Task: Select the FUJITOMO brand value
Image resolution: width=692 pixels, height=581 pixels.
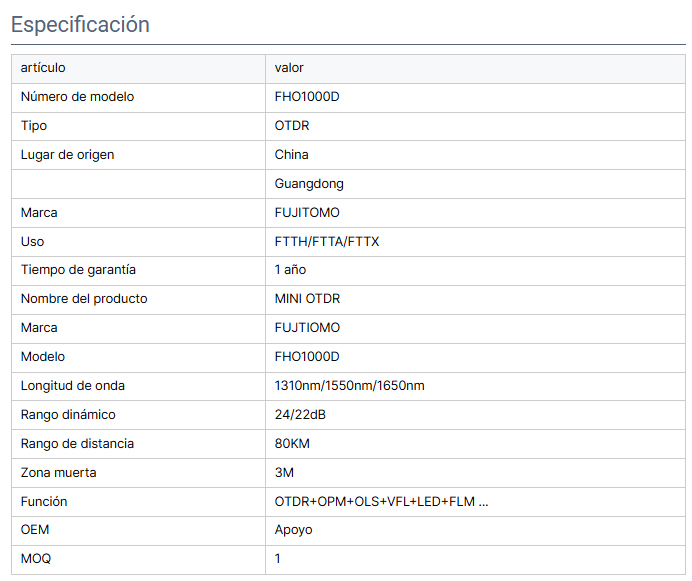Action: pyautogui.click(x=307, y=213)
